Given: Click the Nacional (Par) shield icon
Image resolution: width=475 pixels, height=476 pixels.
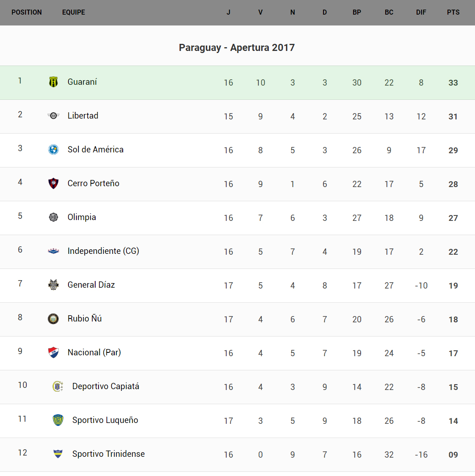Looking at the screenshot, I should [53, 352].
